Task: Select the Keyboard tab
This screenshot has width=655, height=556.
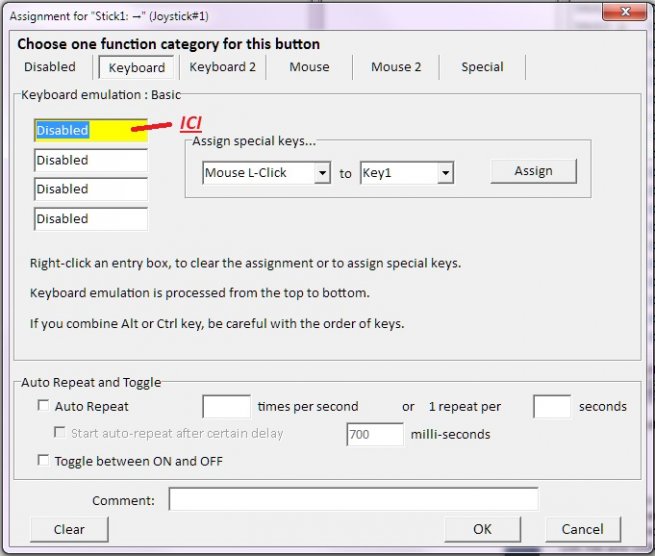Action: pyautogui.click(x=136, y=68)
